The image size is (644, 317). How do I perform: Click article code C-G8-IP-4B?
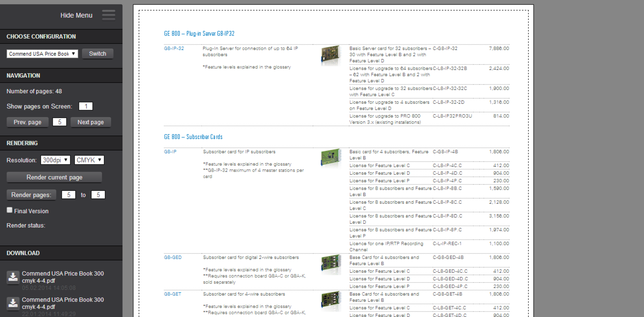[445, 152]
